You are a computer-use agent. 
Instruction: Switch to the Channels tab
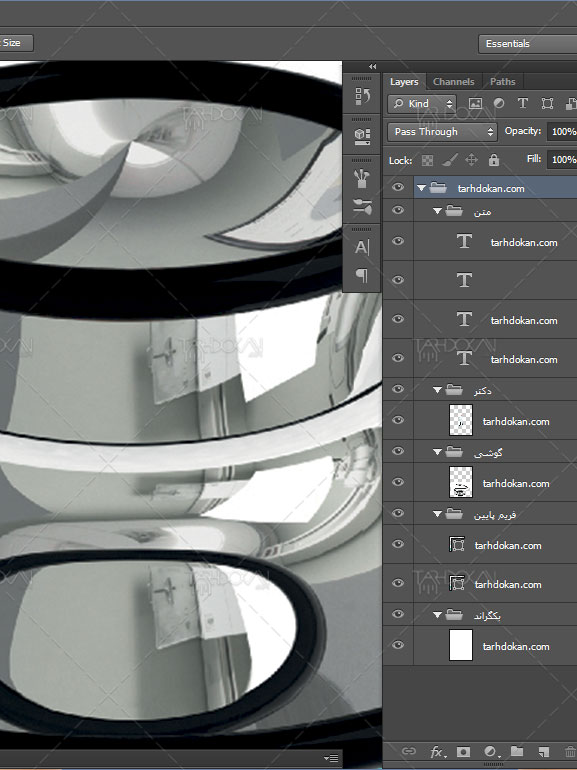coord(453,82)
